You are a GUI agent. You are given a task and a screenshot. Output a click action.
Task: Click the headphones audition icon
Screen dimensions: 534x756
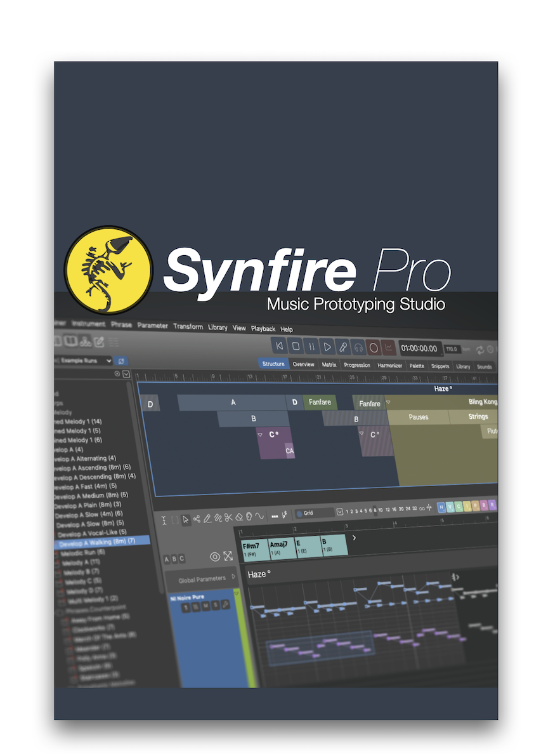(x=358, y=347)
